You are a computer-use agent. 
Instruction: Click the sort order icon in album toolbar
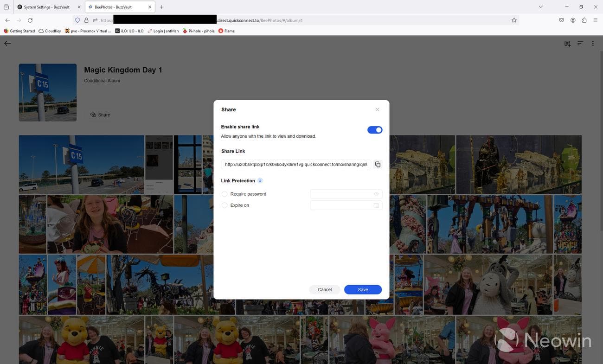(580, 43)
